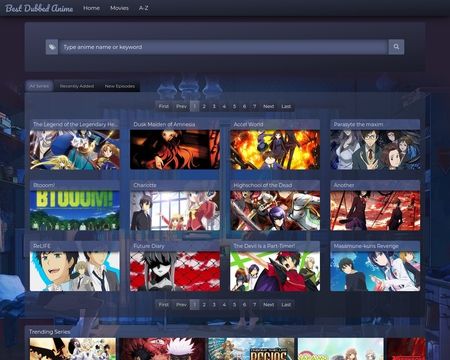Click Prev in the bottom pagination
The image size is (450, 360).
click(x=181, y=305)
